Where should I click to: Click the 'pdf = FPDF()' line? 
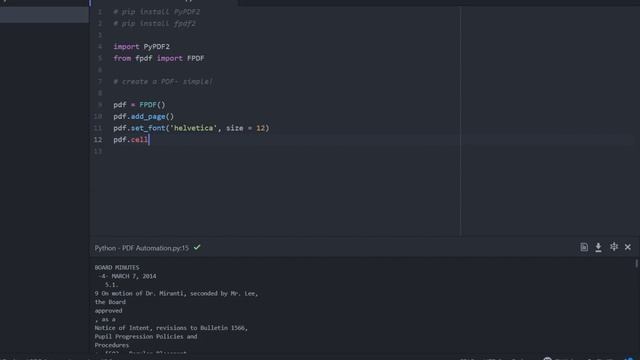click(x=139, y=105)
